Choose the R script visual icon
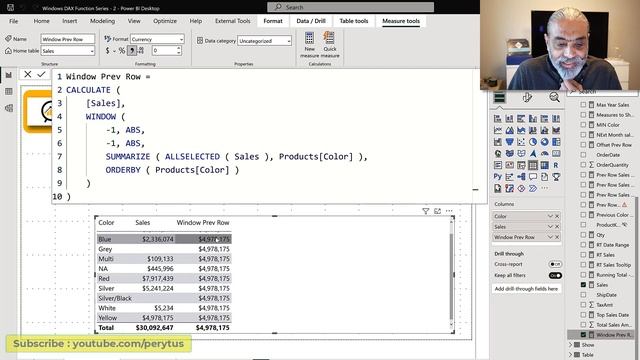 click(x=556, y=165)
